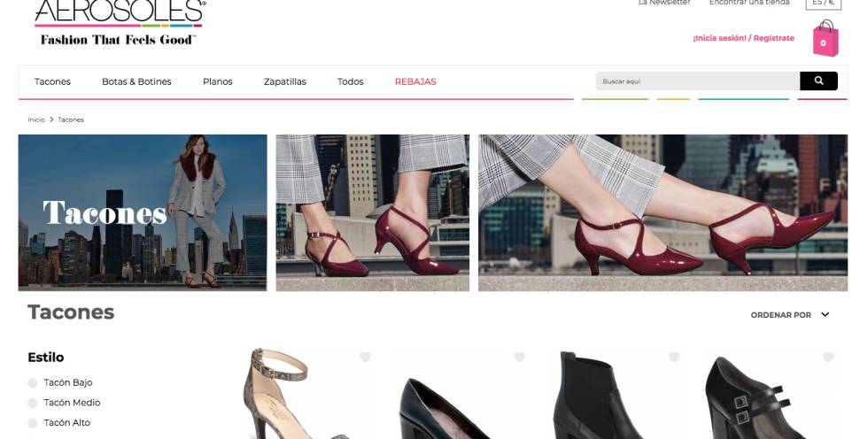Image resolution: width=868 pixels, height=439 pixels.
Task: Add the black ankle boot to wishlist
Action: (673, 358)
